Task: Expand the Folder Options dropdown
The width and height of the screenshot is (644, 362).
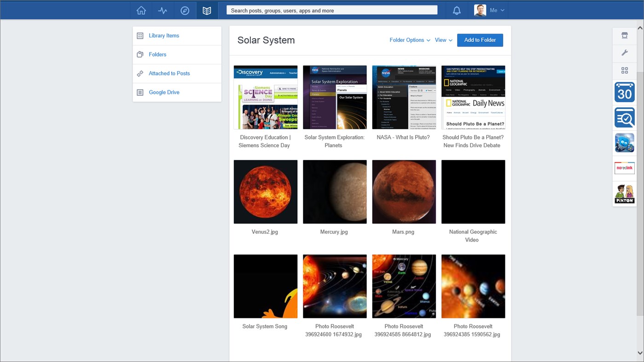Action: [x=409, y=40]
